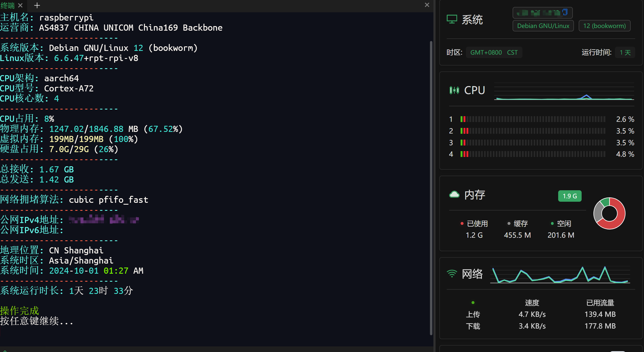644x352 pixels.
Task: Click the memory cloud icon
Action: 454,195
